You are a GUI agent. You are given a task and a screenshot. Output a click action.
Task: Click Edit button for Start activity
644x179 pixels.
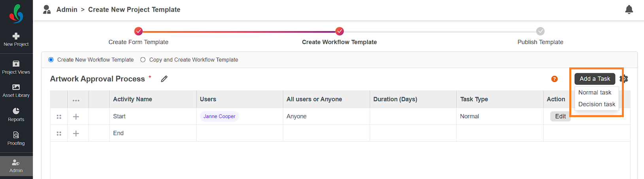coord(560,116)
